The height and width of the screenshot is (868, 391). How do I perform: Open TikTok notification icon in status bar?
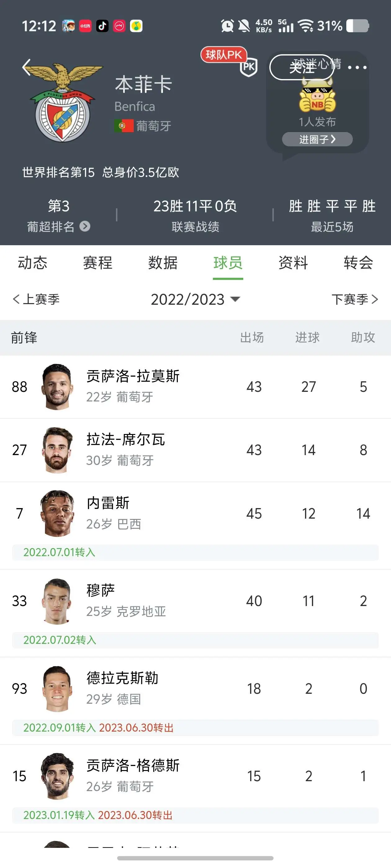point(102,26)
